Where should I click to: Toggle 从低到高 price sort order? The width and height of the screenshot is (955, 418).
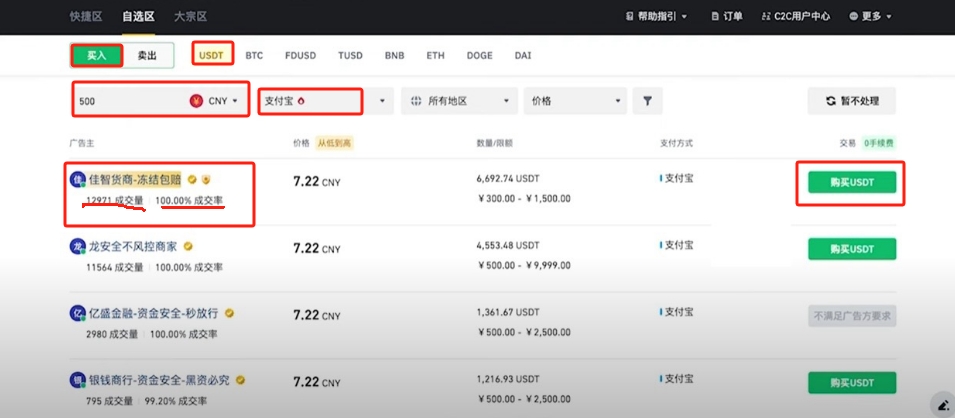point(335,143)
